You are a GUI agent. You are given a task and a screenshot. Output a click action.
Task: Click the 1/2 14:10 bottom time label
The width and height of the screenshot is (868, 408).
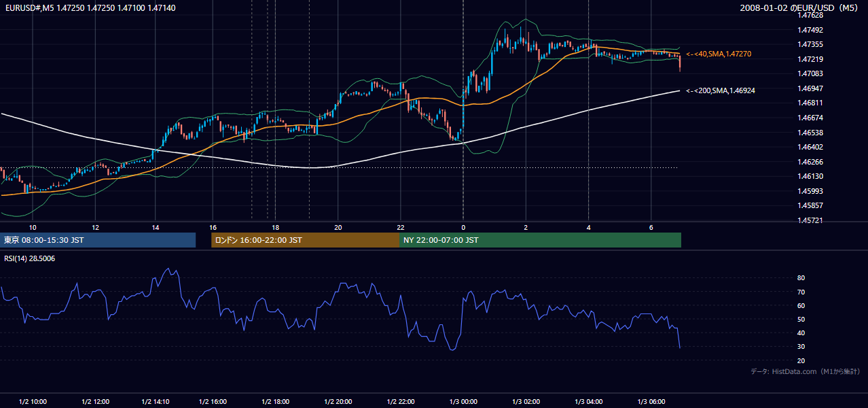coord(156,401)
